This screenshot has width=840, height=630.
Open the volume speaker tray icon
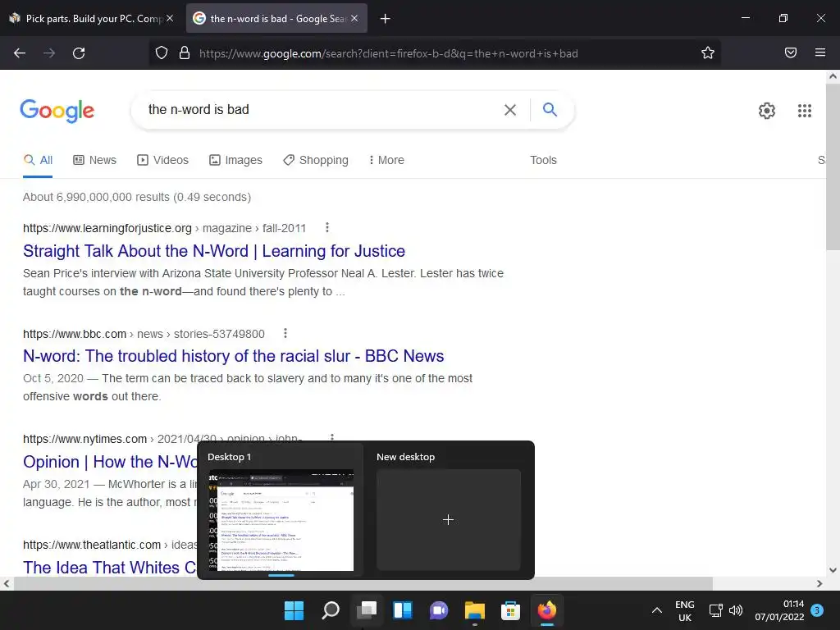(736, 610)
